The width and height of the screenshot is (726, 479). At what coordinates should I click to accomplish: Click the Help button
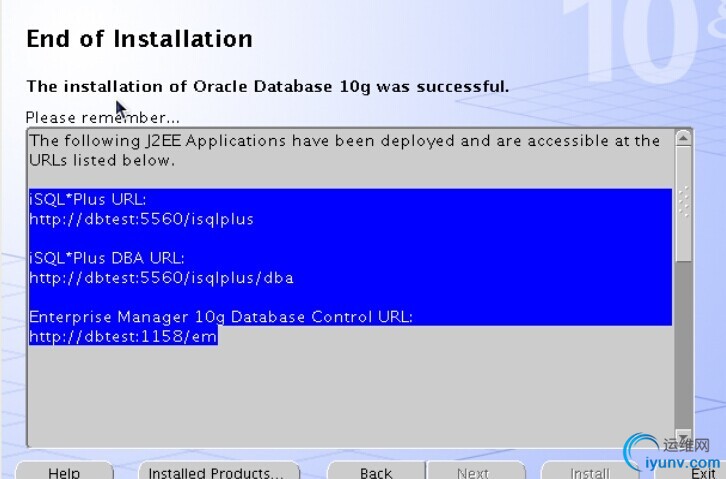[64, 471]
